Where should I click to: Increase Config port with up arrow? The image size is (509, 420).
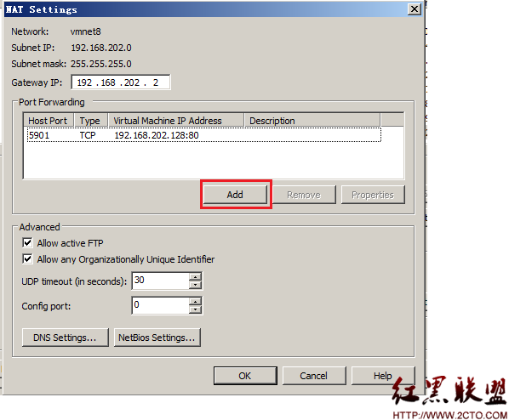(195, 302)
